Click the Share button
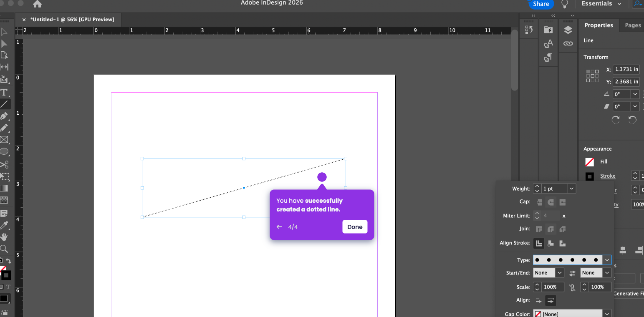 (541, 4)
